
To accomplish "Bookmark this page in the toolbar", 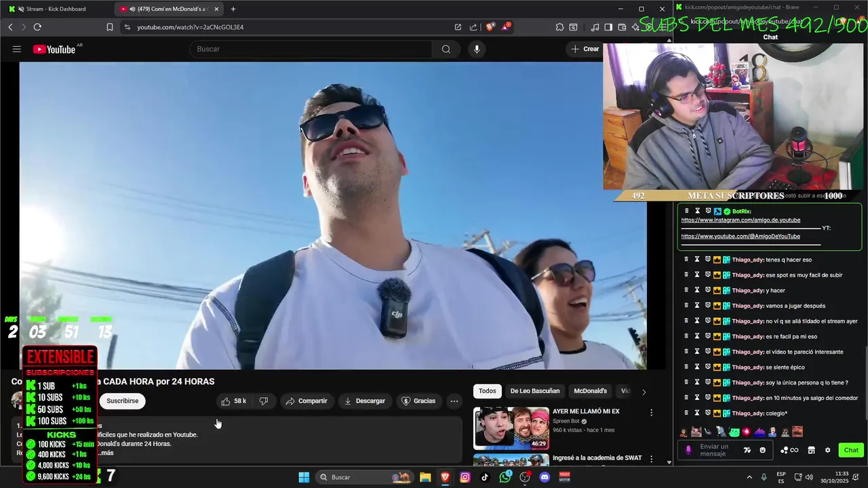I will coord(110,27).
